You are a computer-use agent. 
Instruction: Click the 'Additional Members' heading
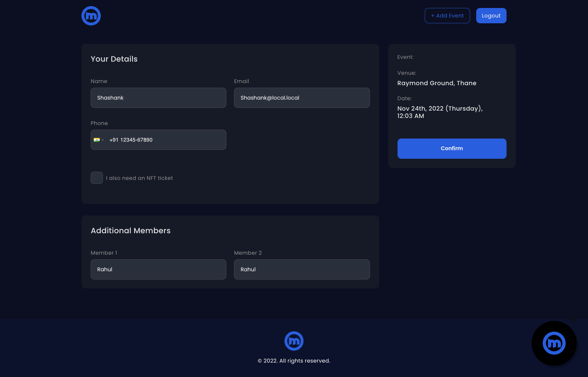pyautogui.click(x=130, y=230)
